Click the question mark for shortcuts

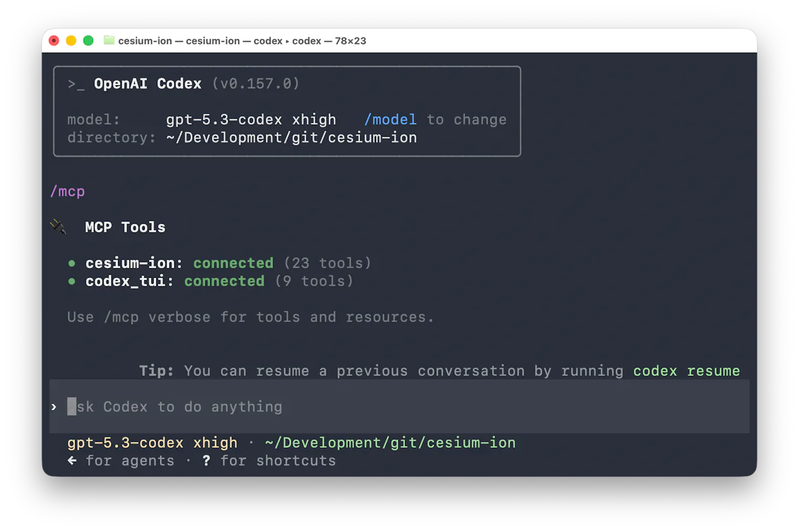coord(206,461)
